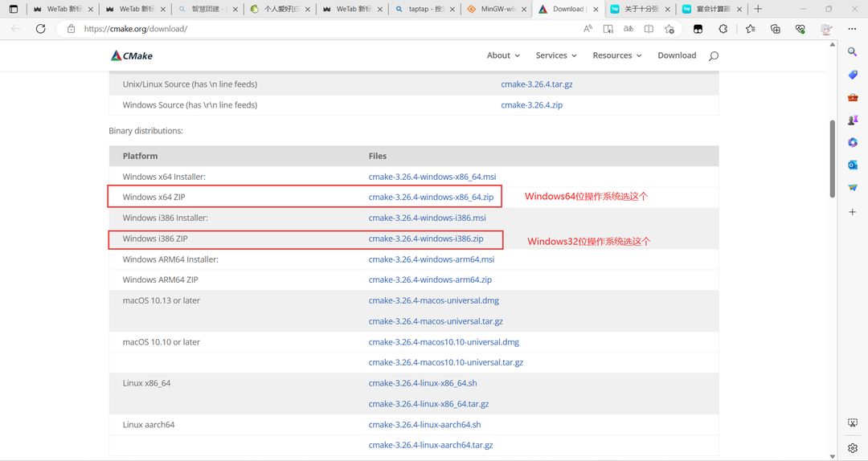Download cmake-3.26.4-macos-universal.tar.gz
The height and width of the screenshot is (461, 868).
click(436, 321)
